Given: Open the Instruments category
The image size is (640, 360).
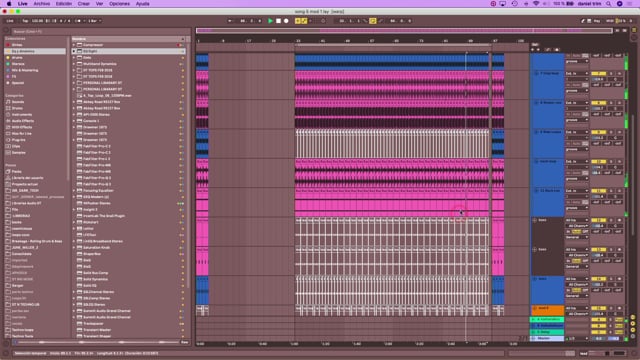Looking at the screenshot, I should coord(22,115).
